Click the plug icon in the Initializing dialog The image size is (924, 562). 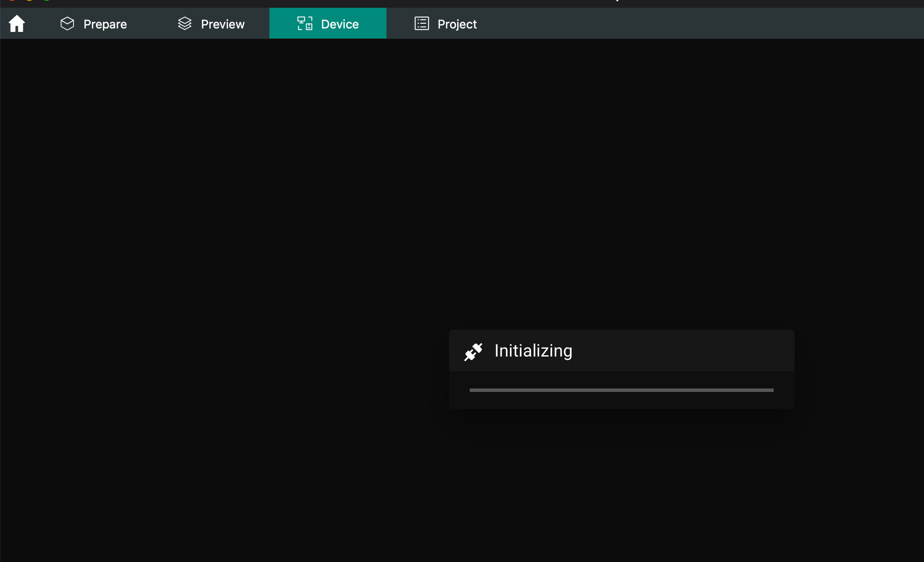(474, 351)
